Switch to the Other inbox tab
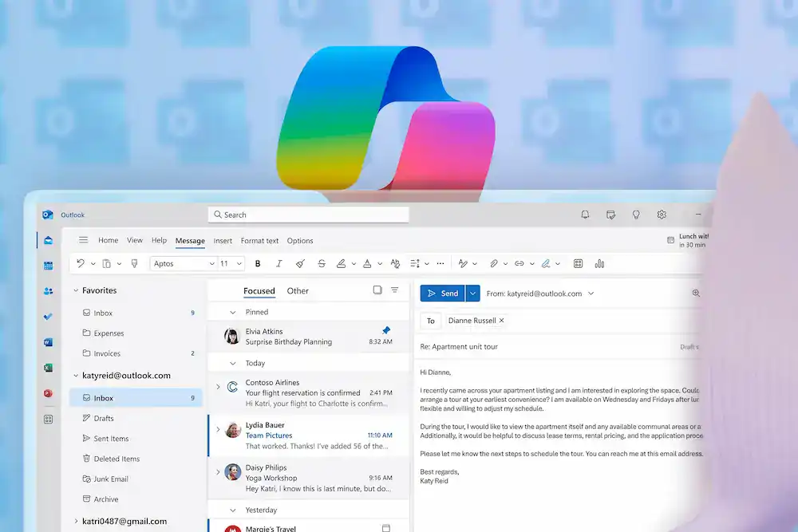Viewport: 798px width, 532px height. pyautogui.click(x=298, y=290)
